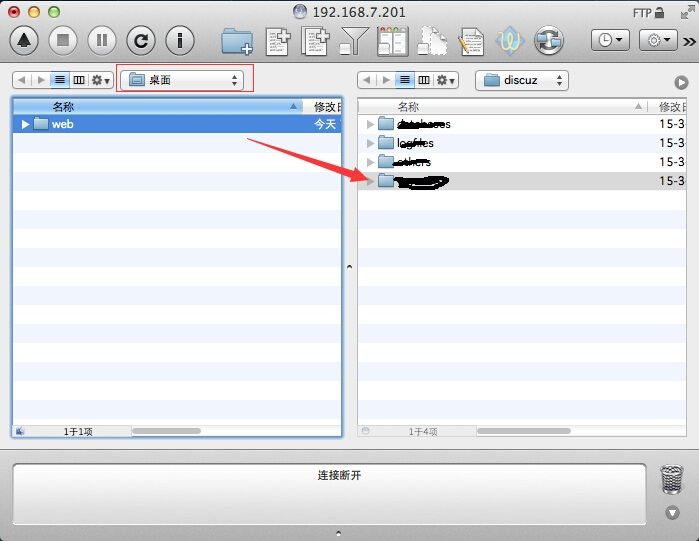Click the single New File document icon
The height and width of the screenshot is (541, 699).
(278, 41)
